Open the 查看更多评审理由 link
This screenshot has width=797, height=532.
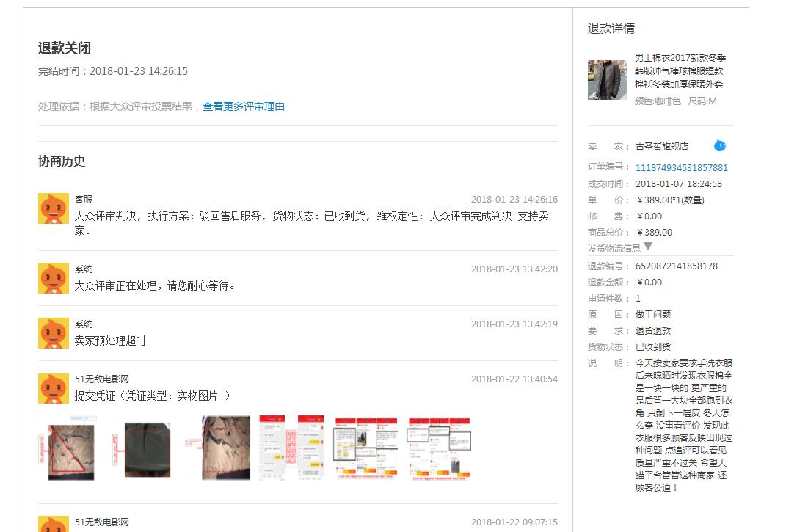point(244,106)
